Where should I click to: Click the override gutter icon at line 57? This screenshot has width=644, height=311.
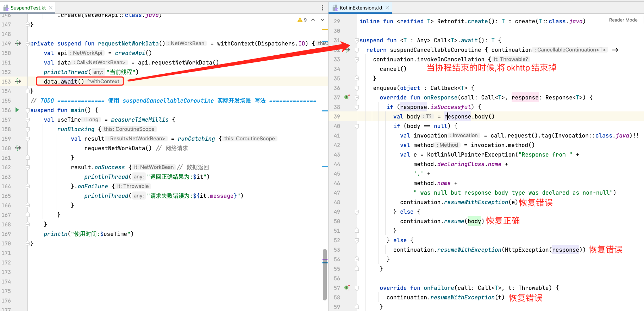click(347, 287)
